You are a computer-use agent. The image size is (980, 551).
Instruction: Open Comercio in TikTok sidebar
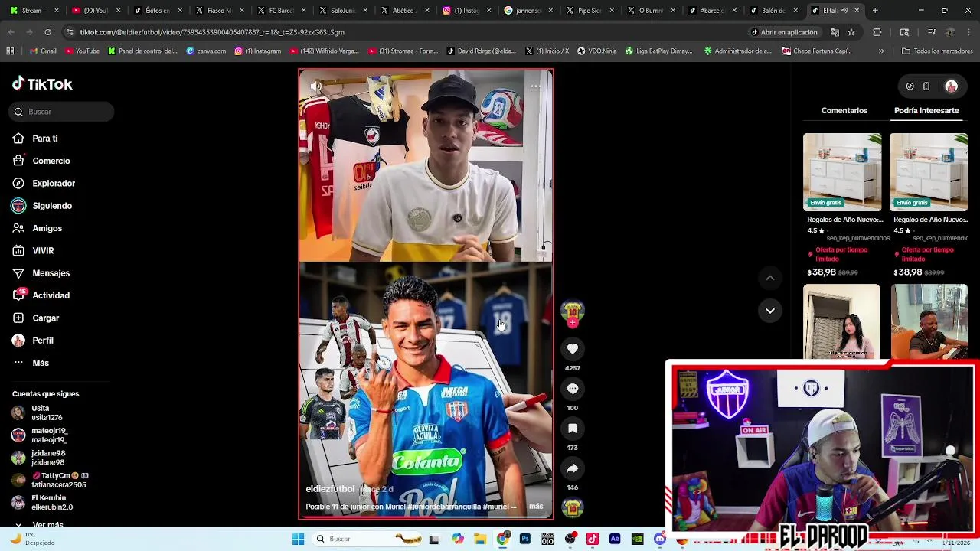41,161
